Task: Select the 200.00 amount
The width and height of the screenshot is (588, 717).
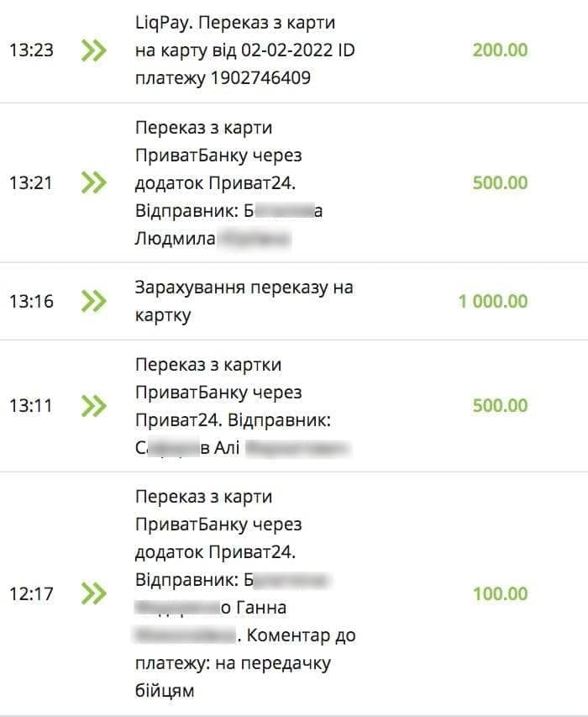Action: [x=500, y=50]
